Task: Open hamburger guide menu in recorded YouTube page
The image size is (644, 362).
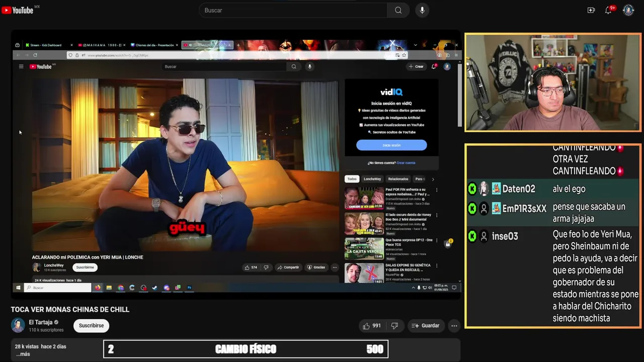Action: (x=21, y=66)
